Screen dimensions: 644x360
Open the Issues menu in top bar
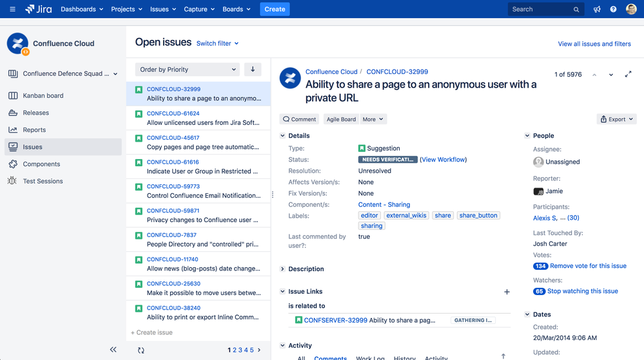pyautogui.click(x=163, y=9)
